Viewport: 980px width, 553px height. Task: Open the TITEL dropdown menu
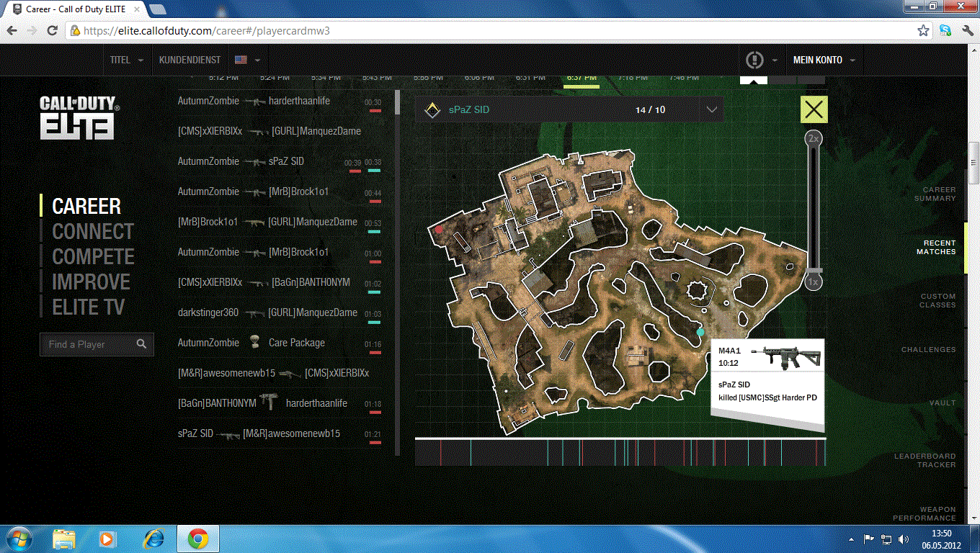coord(126,60)
